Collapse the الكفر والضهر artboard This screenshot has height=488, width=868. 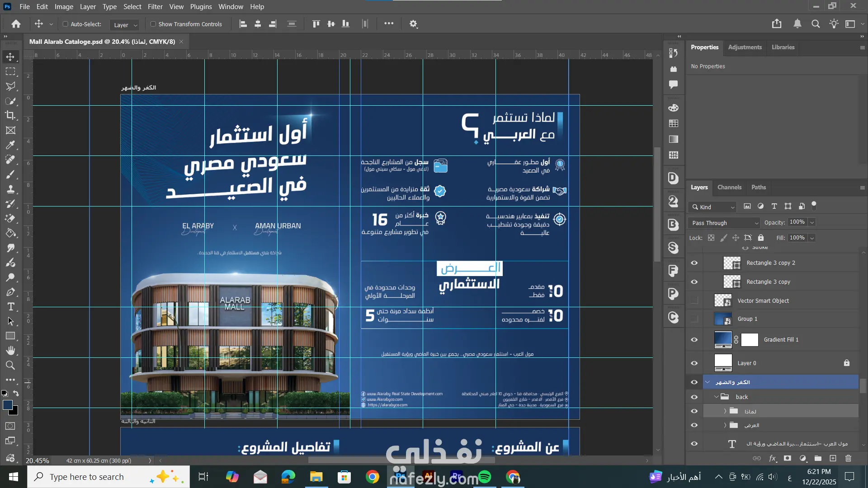708,382
